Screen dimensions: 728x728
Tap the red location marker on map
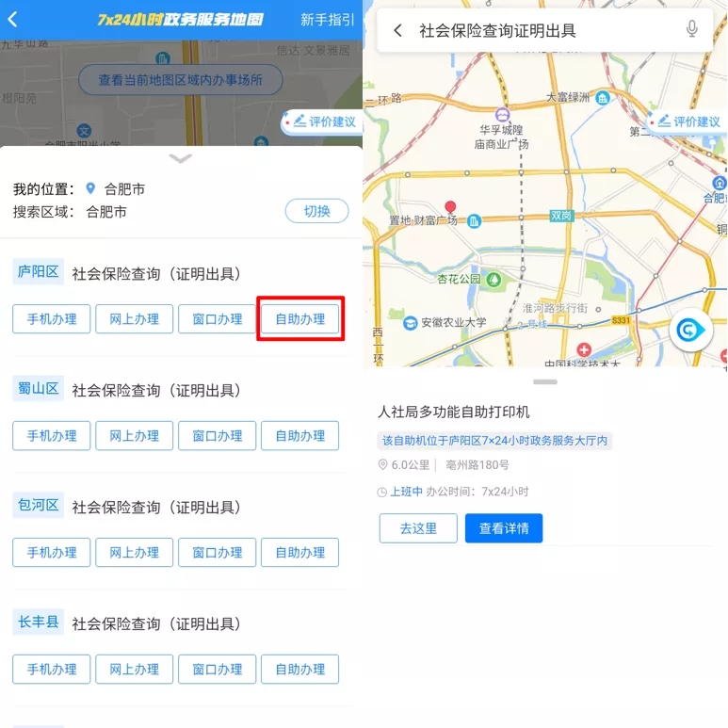point(450,207)
